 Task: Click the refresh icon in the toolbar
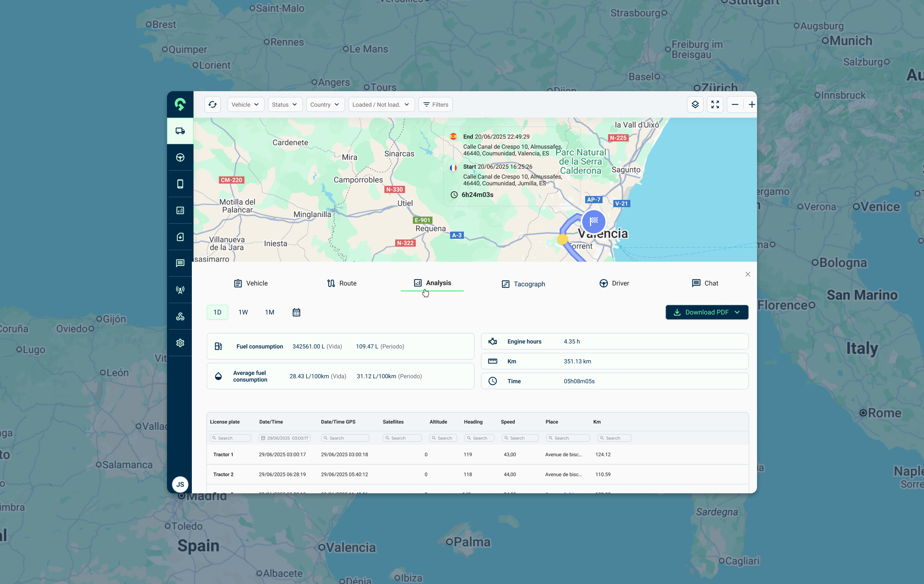213,104
